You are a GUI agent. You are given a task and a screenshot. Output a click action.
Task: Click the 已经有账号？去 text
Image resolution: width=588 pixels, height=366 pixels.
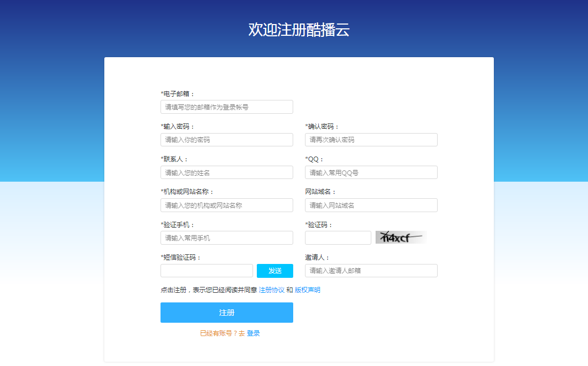pyautogui.click(x=222, y=333)
